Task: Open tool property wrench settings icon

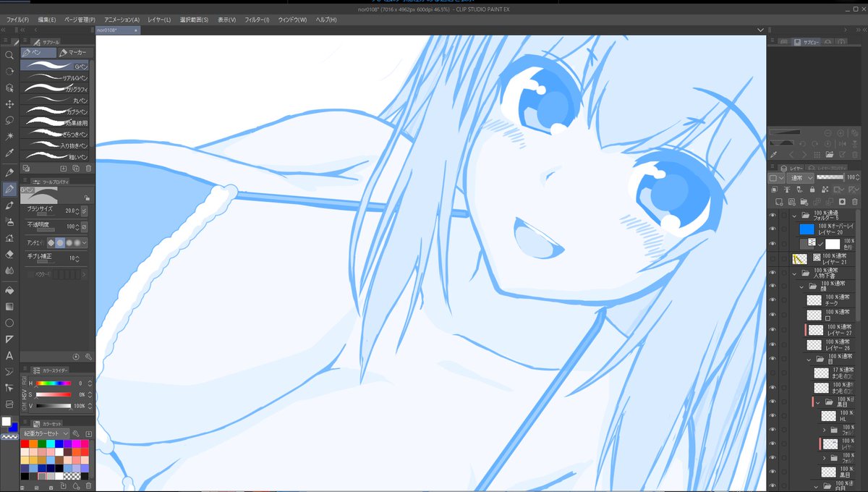Action: click(x=88, y=357)
